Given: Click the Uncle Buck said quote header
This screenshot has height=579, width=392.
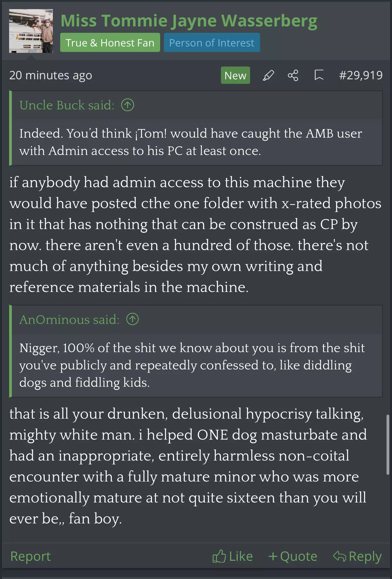Looking at the screenshot, I should click(x=67, y=105).
